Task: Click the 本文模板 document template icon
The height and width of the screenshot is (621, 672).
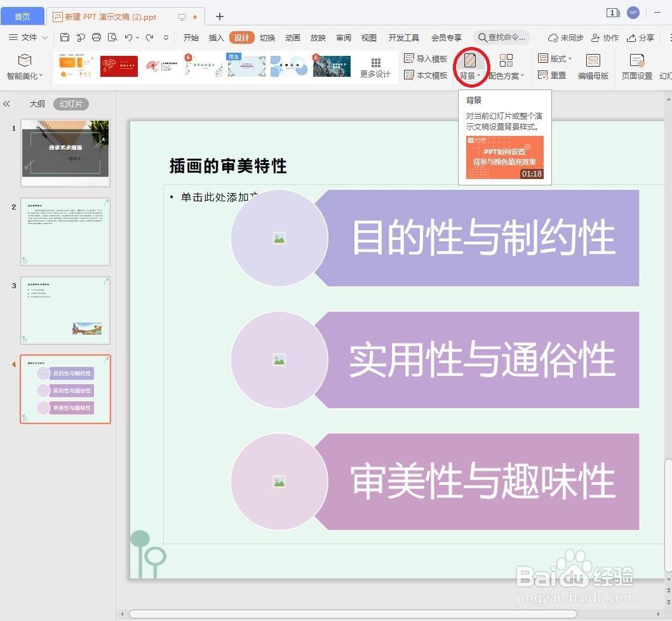Action: [x=426, y=75]
